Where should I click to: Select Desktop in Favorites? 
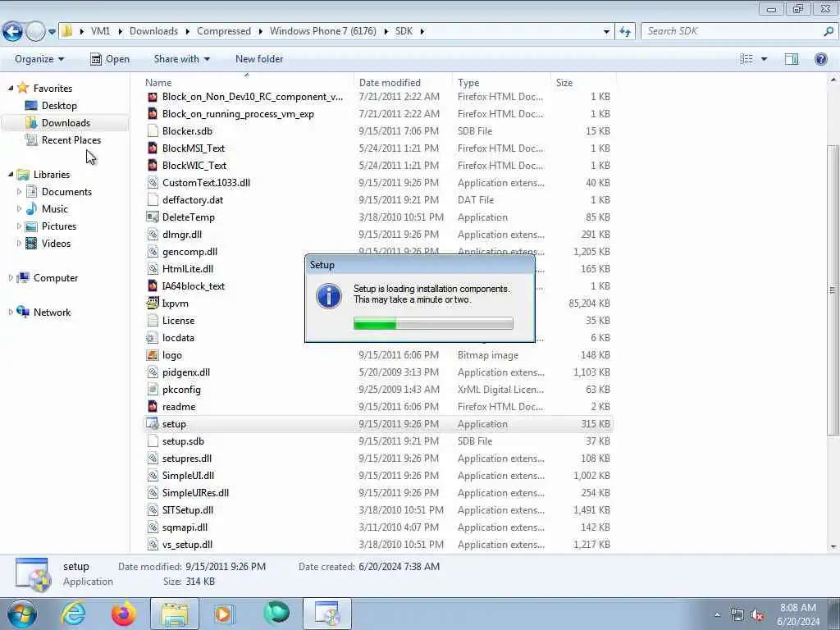point(59,106)
